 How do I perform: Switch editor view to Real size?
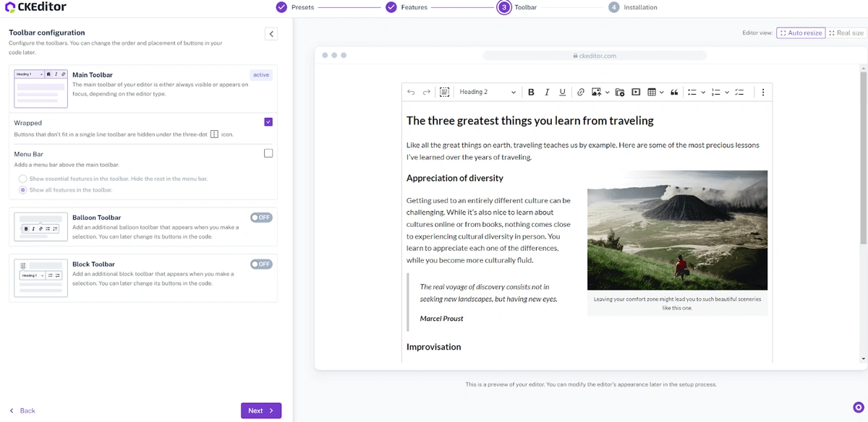point(846,33)
